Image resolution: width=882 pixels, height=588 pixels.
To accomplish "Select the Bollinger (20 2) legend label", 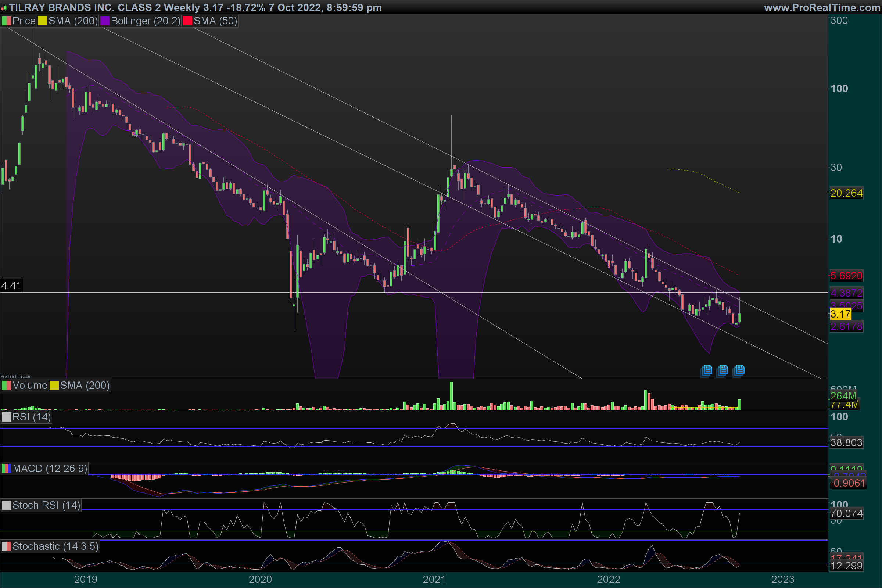I will [146, 21].
